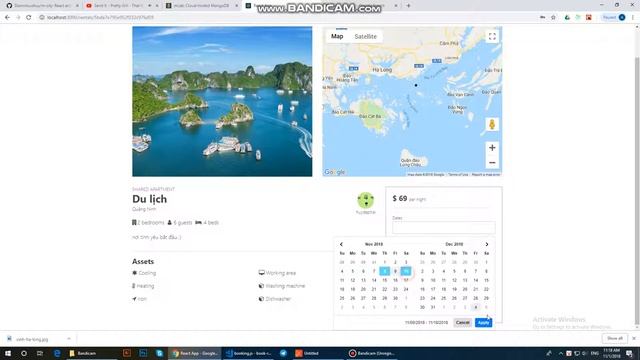
Task: Open Edge browser from taskbar
Action: coord(57,353)
